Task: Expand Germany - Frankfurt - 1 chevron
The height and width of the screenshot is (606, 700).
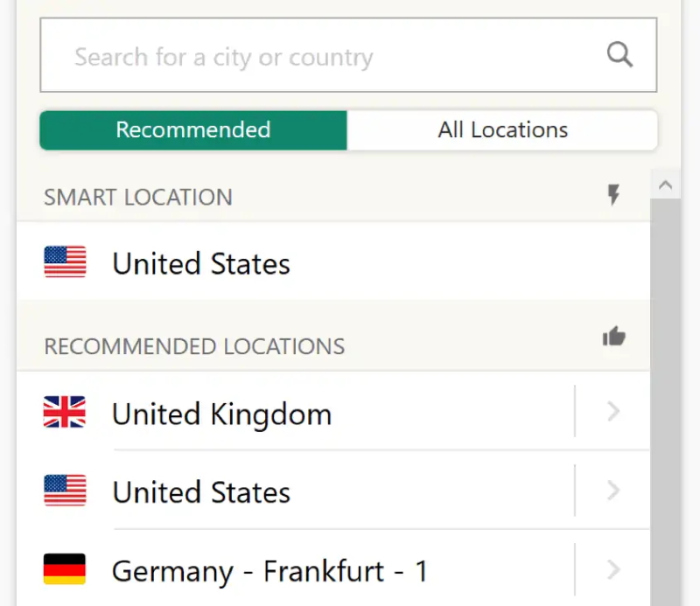Action: point(614,569)
